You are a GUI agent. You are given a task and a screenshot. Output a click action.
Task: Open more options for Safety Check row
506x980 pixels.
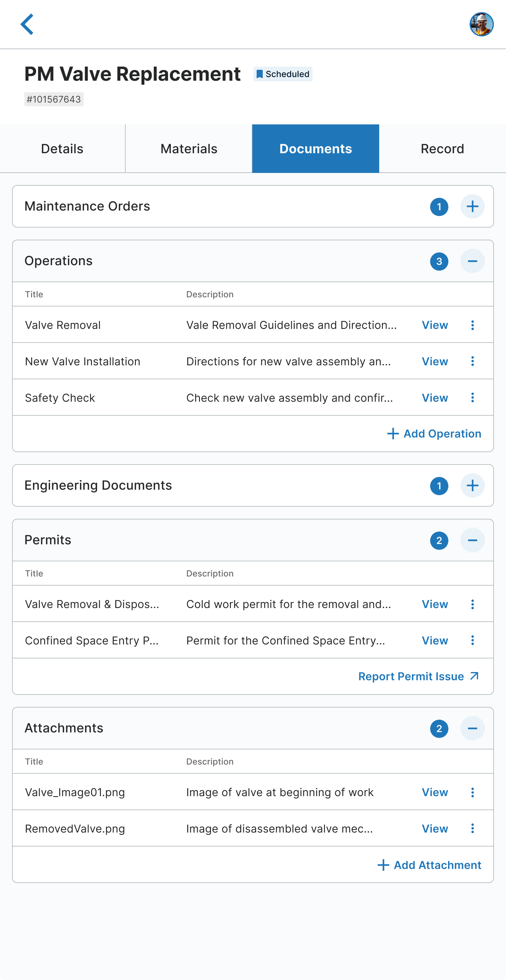(472, 397)
